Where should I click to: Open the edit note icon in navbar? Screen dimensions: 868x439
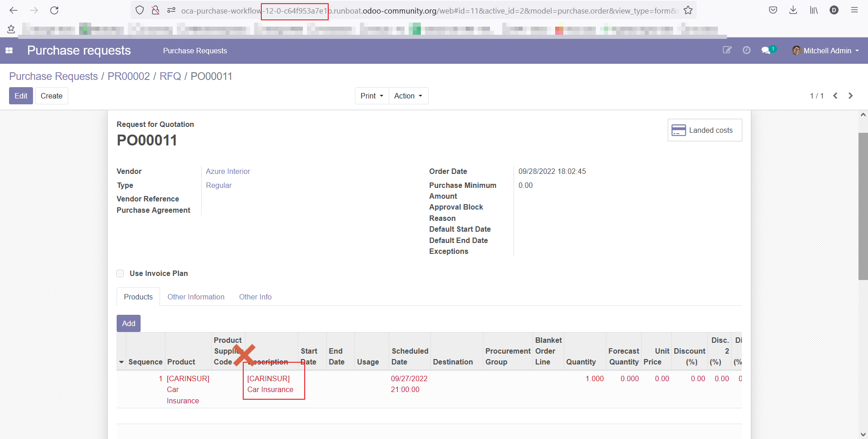click(727, 50)
